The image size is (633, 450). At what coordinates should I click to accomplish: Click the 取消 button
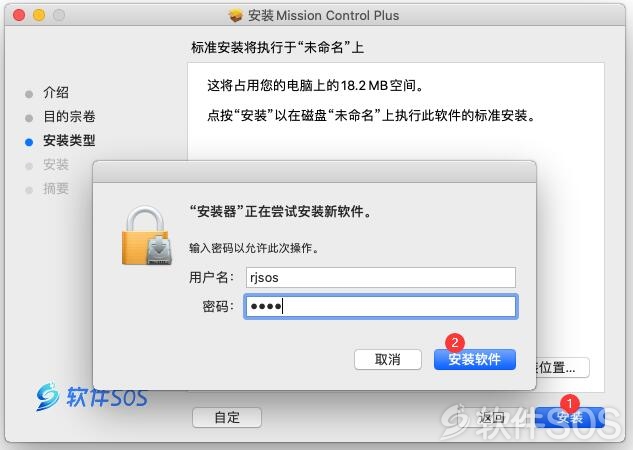click(x=388, y=359)
